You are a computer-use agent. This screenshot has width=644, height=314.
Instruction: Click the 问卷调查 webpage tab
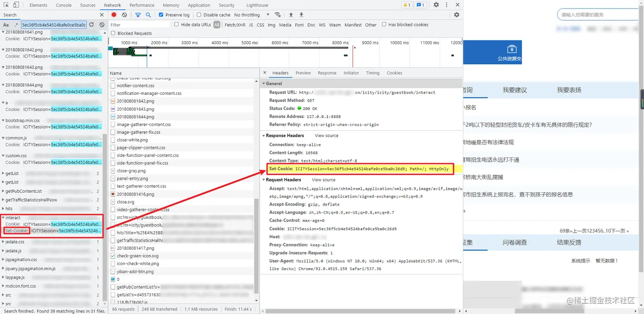click(x=515, y=242)
